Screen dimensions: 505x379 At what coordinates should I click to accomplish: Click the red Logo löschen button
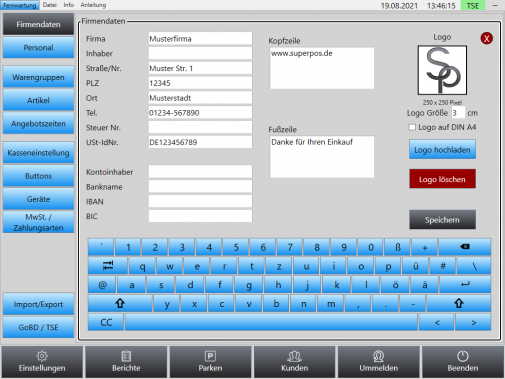442,179
